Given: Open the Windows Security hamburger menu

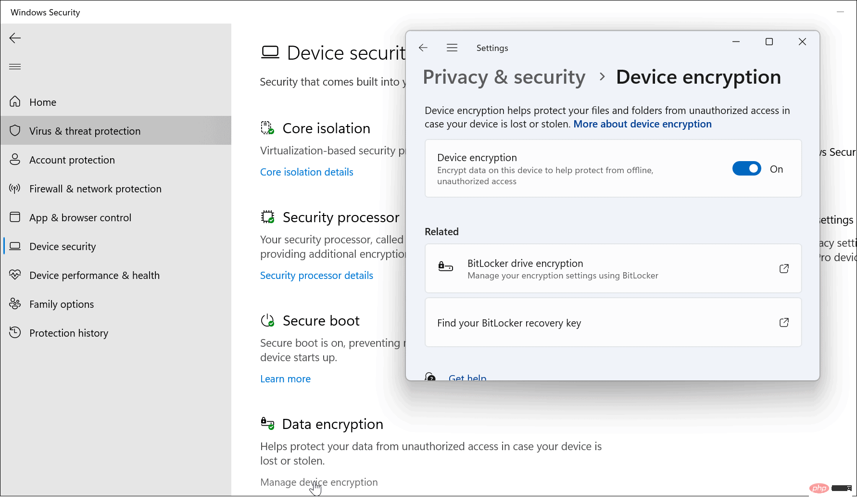Looking at the screenshot, I should [15, 66].
